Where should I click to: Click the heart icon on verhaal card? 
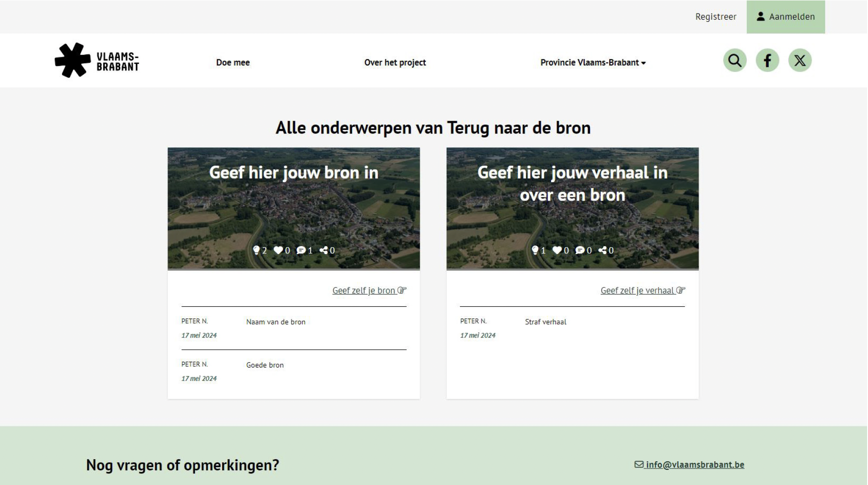pyautogui.click(x=557, y=251)
